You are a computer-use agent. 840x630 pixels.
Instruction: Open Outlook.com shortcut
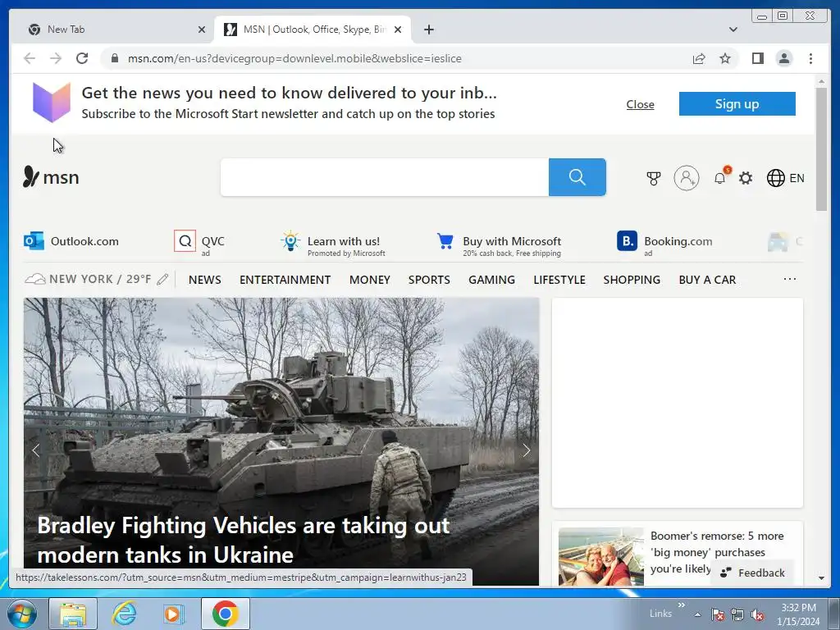(x=71, y=241)
